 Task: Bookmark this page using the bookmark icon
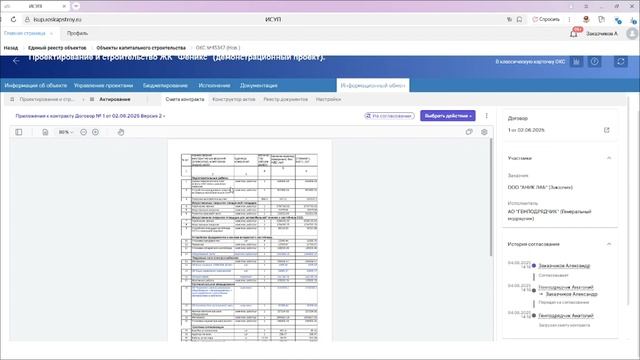pos(519,19)
